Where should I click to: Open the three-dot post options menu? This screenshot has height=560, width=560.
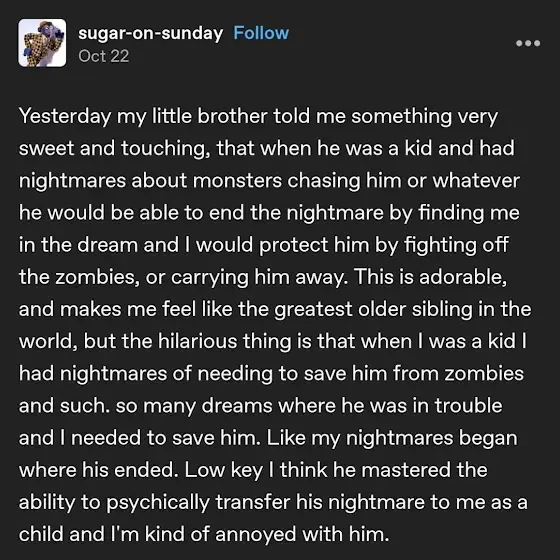pos(528,43)
